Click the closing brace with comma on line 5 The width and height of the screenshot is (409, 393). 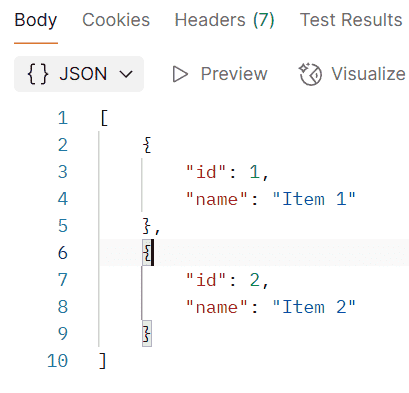pyautogui.click(x=152, y=226)
